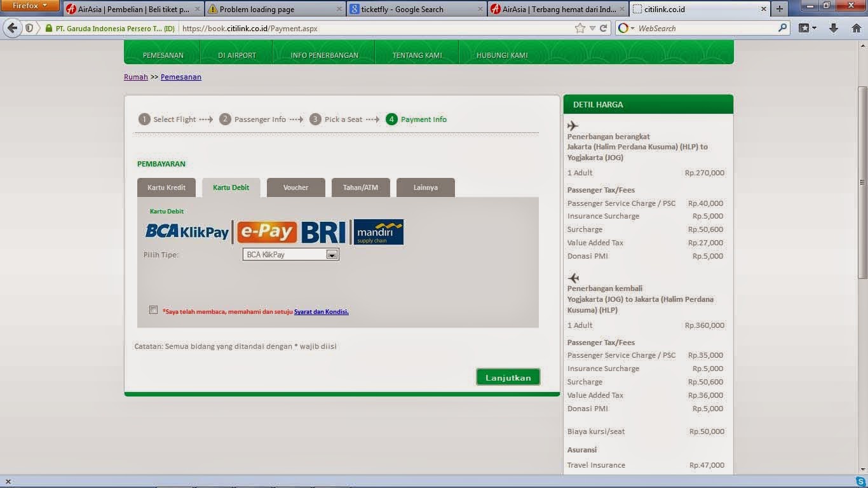Switch to ticketfly Google Search tab

coord(417,10)
